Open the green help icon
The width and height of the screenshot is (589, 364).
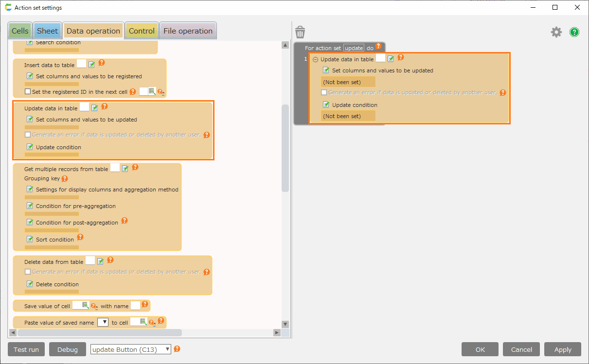[x=574, y=32]
